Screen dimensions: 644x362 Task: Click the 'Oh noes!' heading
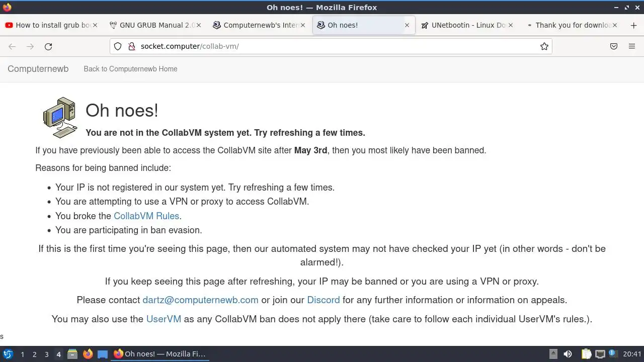pos(122,110)
